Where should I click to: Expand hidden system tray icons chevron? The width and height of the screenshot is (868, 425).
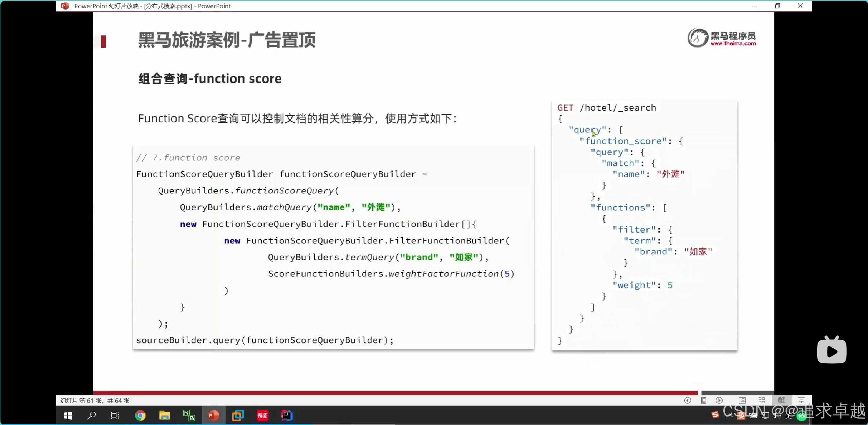coord(729,415)
